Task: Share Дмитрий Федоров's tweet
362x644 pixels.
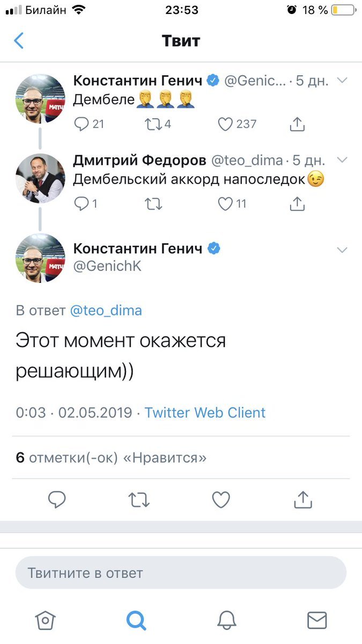Action: 297,204
